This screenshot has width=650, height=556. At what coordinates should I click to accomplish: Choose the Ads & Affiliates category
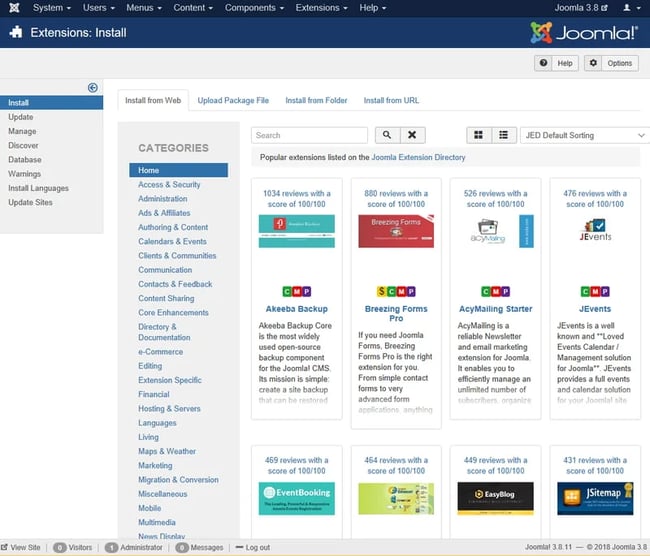[164, 213]
